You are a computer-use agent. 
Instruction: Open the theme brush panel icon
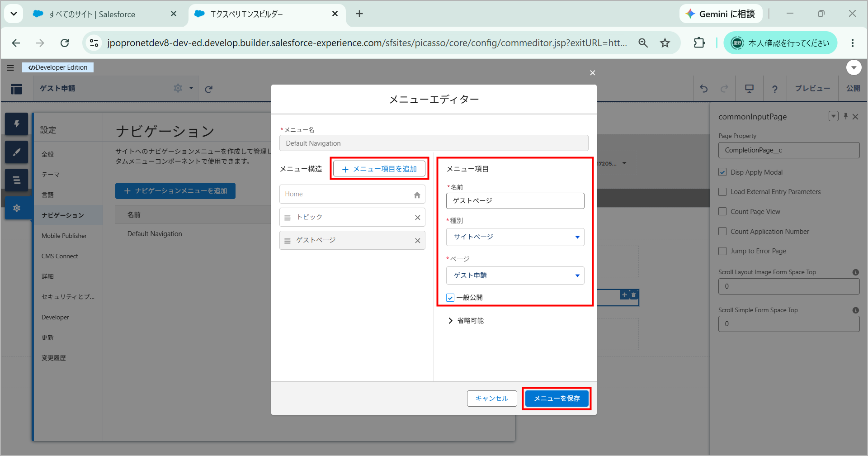pyautogui.click(x=17, y=152)
